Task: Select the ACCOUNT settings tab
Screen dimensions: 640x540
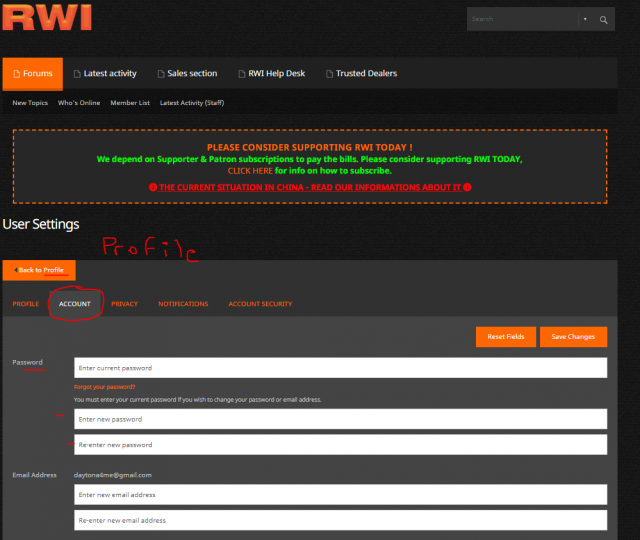Action: [x=75, y=304]
